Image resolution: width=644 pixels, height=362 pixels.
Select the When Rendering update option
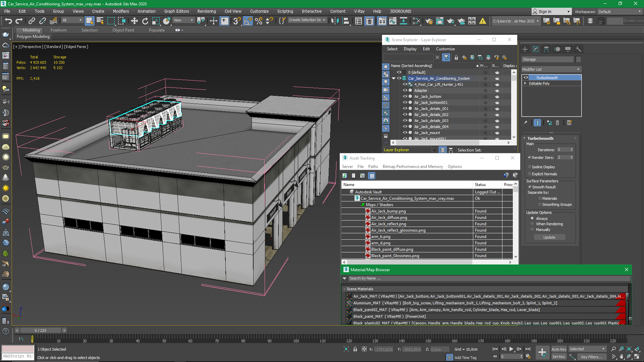(x=532, y=224)
